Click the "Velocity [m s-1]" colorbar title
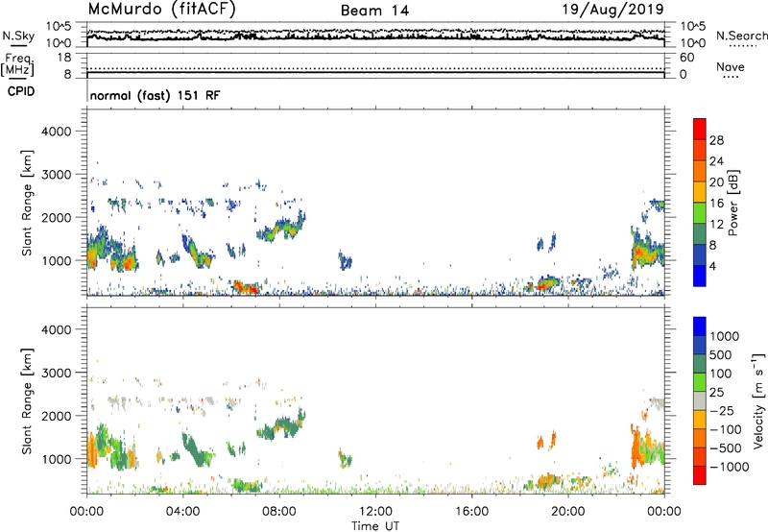The height and width of the screenshot is (532, 768). tap(758, 401)
